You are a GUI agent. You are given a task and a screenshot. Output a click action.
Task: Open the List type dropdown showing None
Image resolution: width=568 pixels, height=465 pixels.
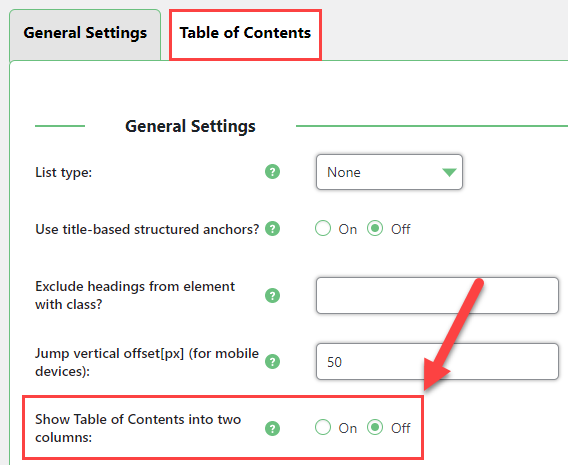pyautogui.click(x=389, y=172)
